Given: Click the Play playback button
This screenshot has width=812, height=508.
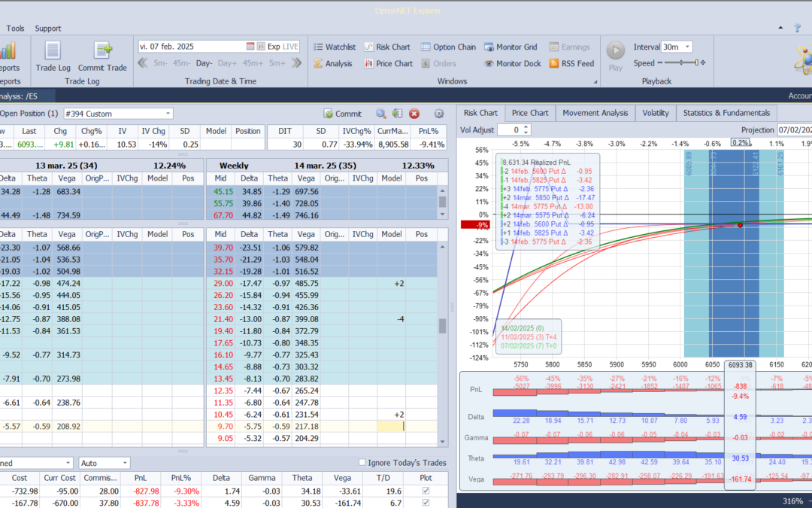Looking at the screenshot, I should point(615,56).
